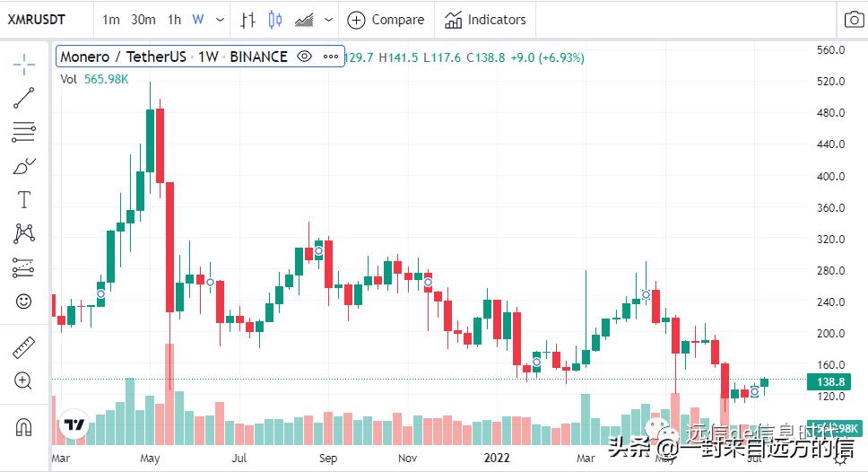Select the trend line drawing tool

click(x=24, y=99)
